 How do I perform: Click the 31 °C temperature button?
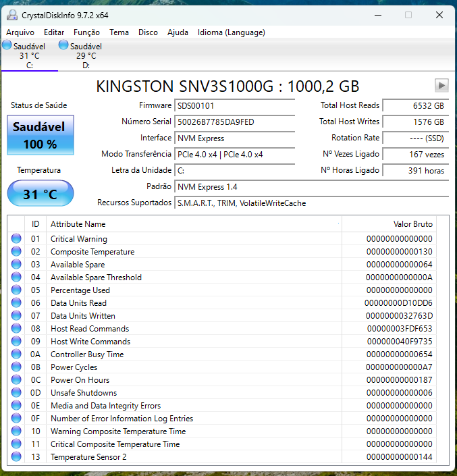point(41,194)
